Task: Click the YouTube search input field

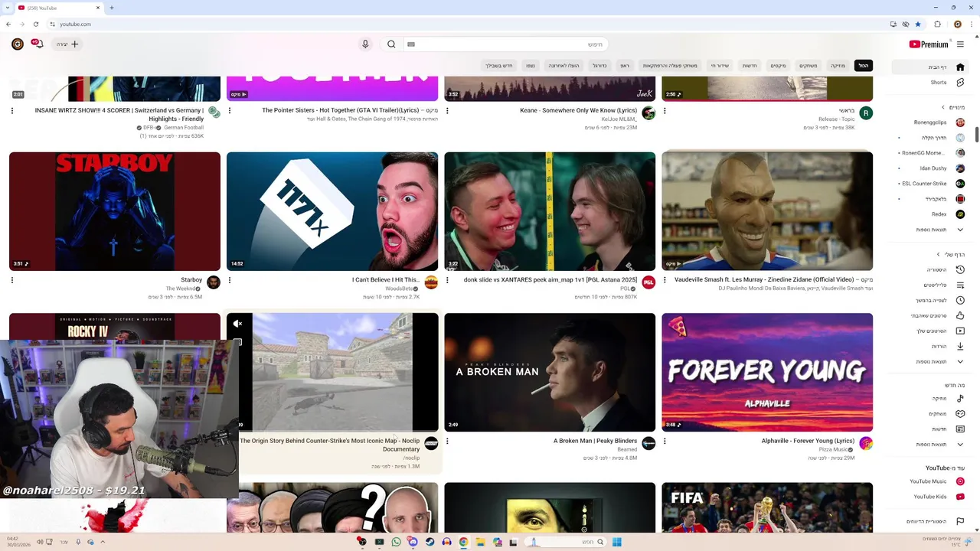Action: pyautogui.click(x=507, y=44)
